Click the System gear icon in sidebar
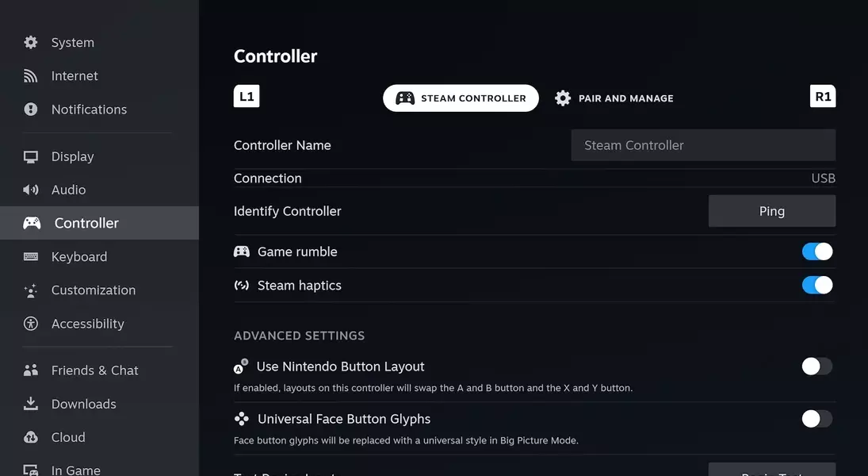The height and width of the screenshot is (476, 868). click(x=31, y=42)
